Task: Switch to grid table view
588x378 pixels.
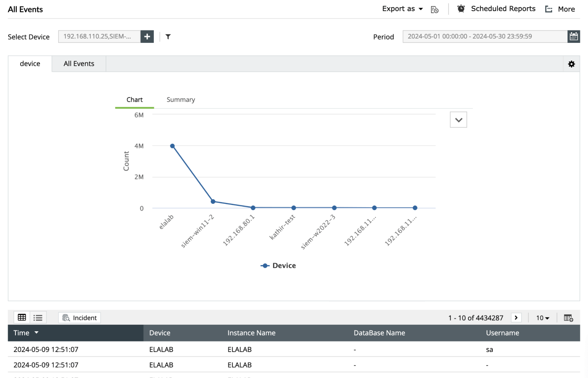Action: [22, 317]
